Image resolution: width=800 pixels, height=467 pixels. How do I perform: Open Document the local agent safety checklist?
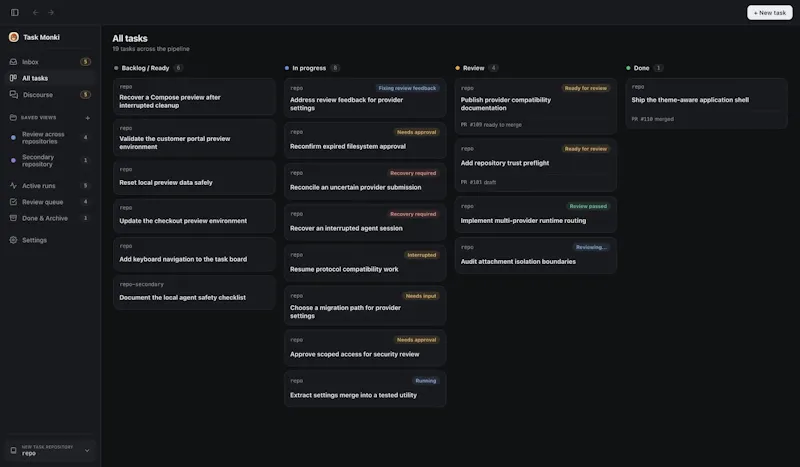click(x=194, y=292)
